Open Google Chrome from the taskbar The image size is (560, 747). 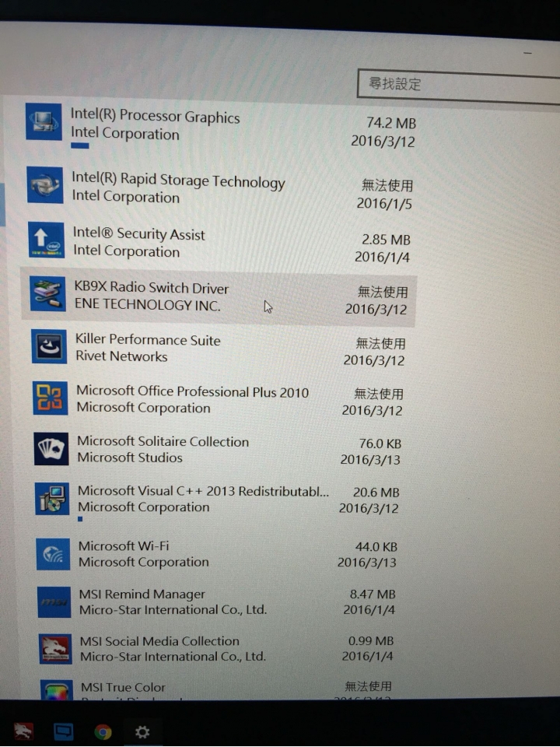coord(103,731)
